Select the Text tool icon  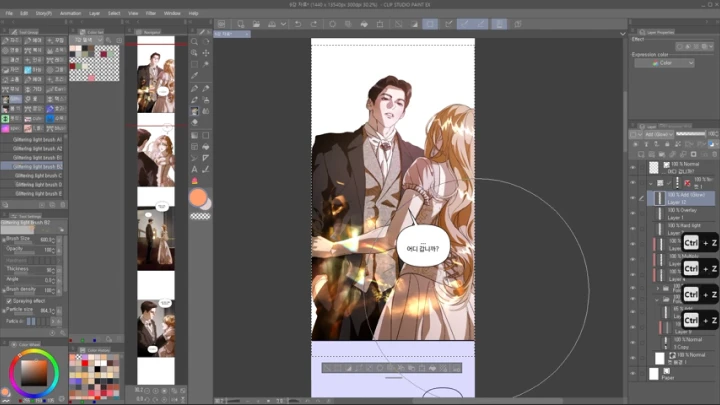195,169
